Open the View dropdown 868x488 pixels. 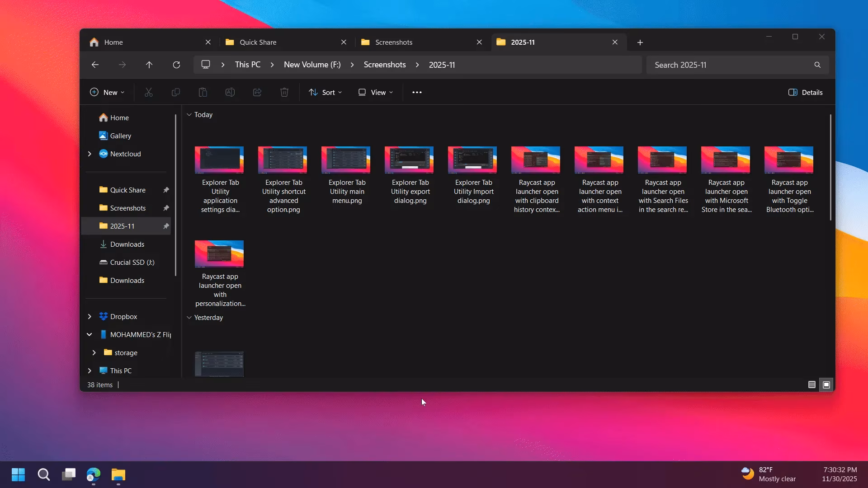pos(376,92)
